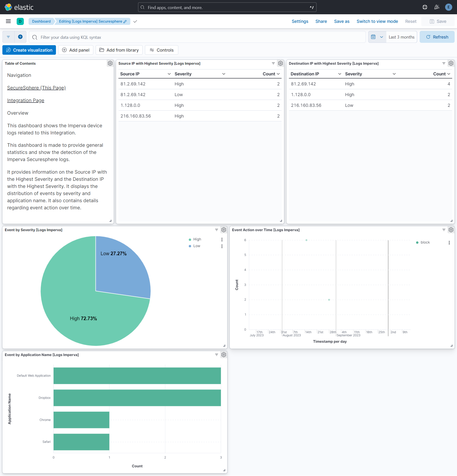Open the gear icon on Event Action over Time panel
Screen dimensions: 457x476
(451, 230)
